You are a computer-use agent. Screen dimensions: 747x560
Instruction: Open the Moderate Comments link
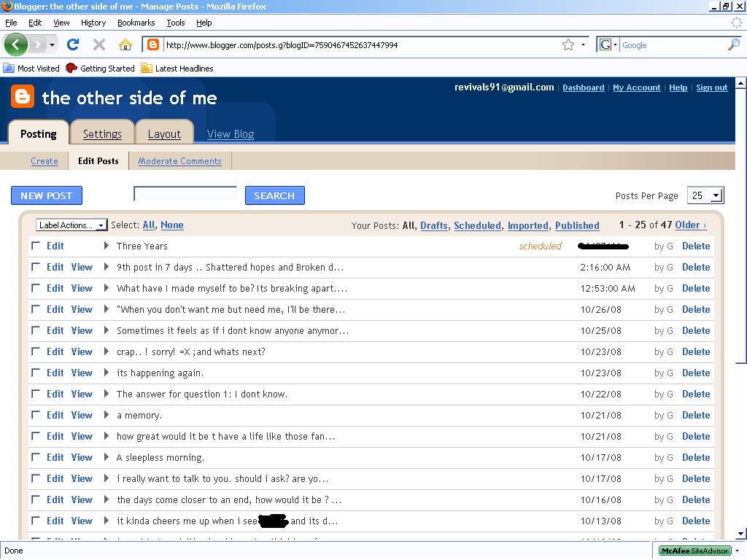pos(179,161)
